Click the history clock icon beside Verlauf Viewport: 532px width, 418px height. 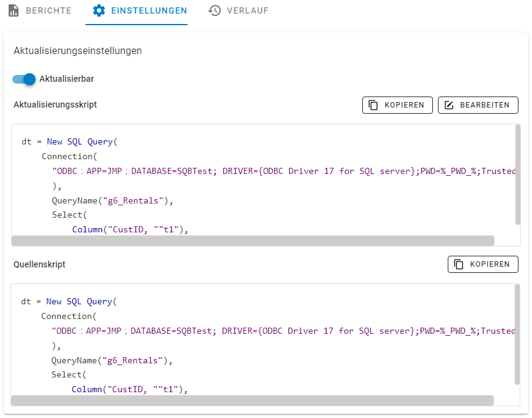[215, 10]
